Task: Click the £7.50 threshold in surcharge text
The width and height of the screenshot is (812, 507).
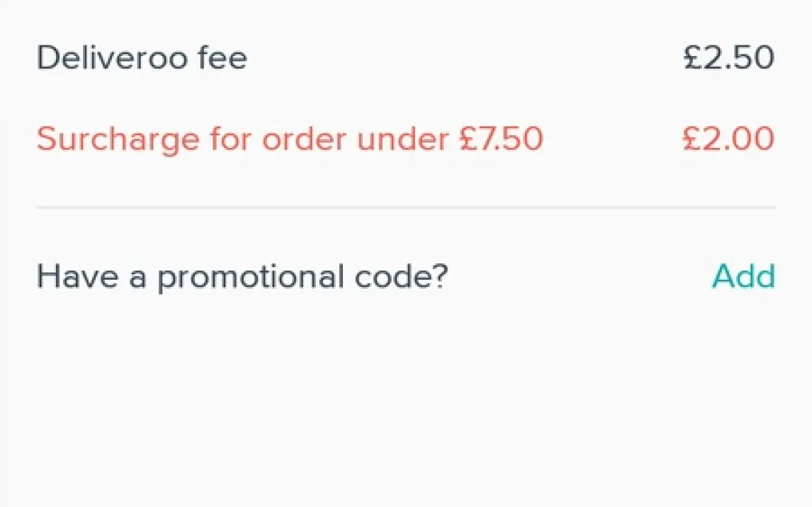Action: click(x=500, y=139)
